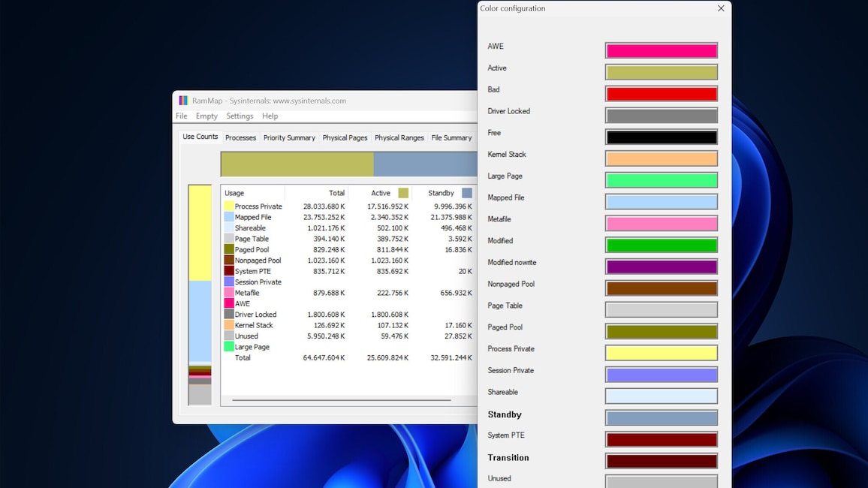868x488 pixels.
Task: Select the Paged Pool swatch in Color configuration
Action: [662, 331]
